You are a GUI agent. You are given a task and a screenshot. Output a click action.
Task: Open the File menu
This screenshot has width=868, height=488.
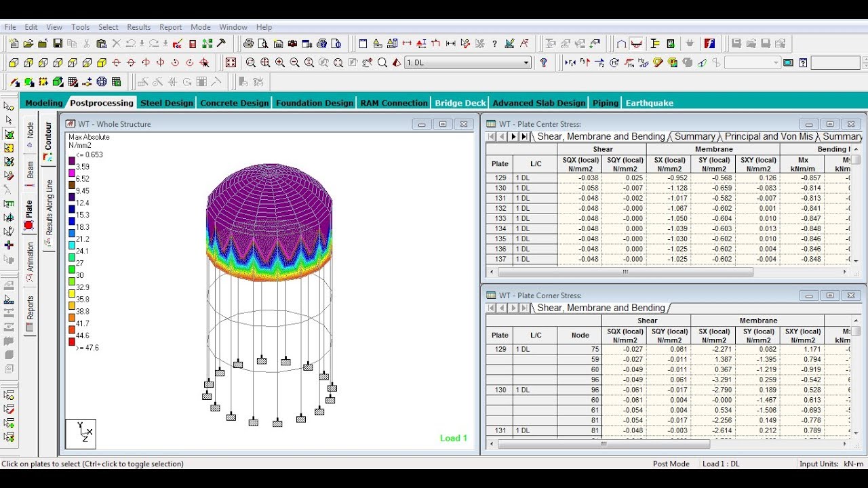click(x=10, y=27)
